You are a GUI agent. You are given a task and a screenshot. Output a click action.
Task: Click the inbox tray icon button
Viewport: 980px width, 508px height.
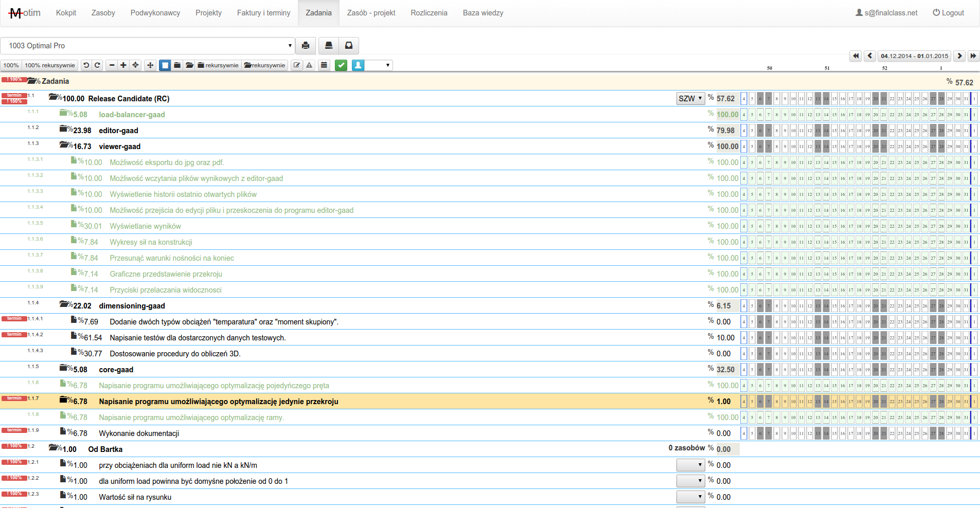349,46
